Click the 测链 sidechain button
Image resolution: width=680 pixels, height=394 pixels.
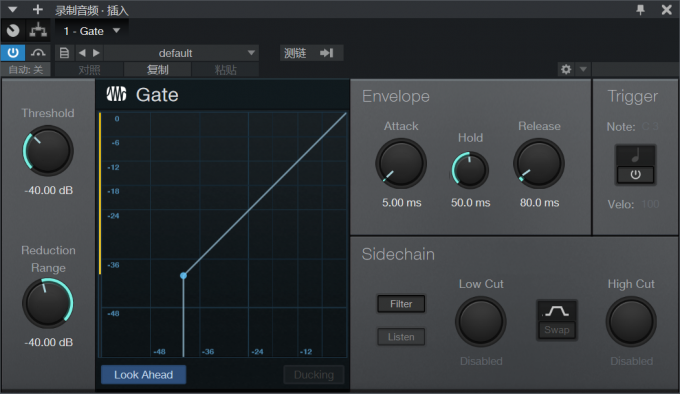[311, 53]
